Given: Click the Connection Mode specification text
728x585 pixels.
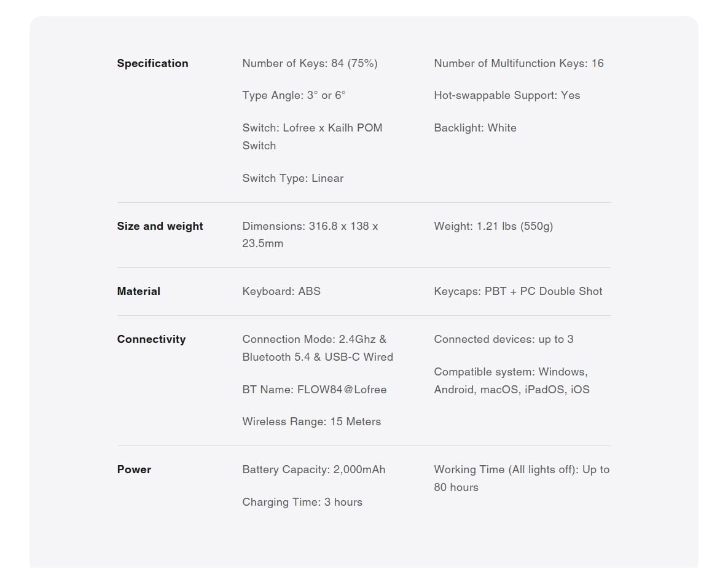Looking at the screenshot, I should (x=317, y=348).
